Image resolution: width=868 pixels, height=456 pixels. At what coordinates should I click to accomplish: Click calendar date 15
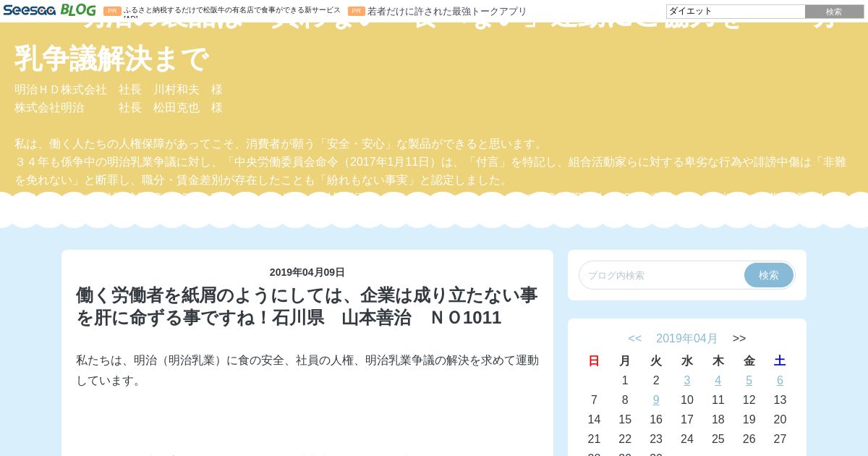pos(625,419)
